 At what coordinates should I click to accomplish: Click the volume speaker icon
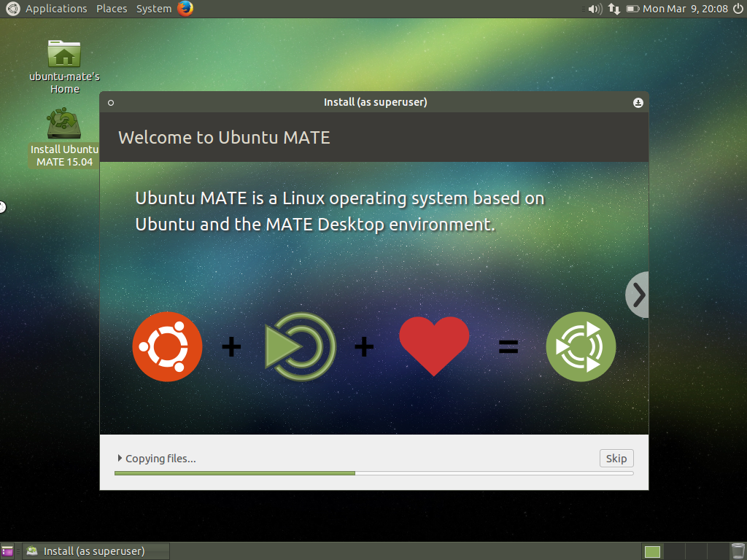click(595, 9)
